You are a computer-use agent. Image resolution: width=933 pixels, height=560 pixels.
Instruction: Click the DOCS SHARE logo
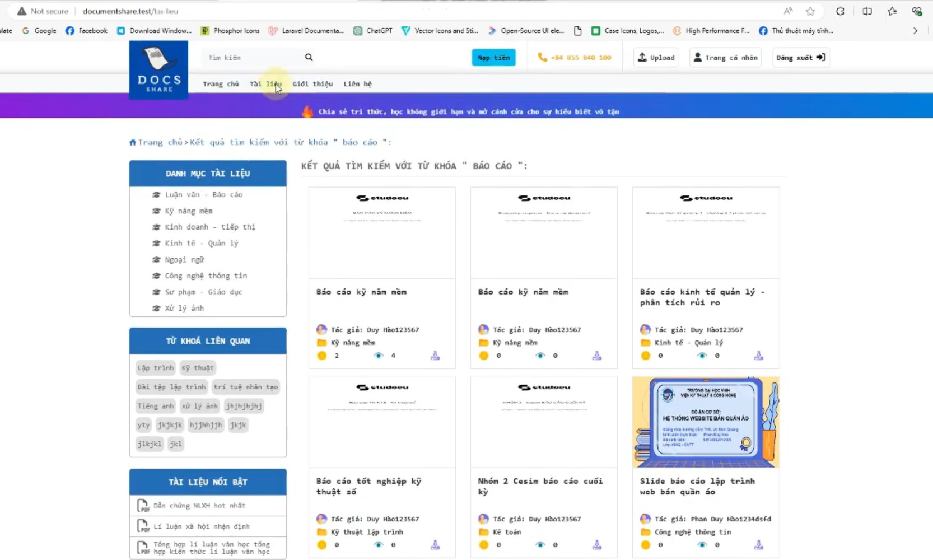(x=158, y=70)
